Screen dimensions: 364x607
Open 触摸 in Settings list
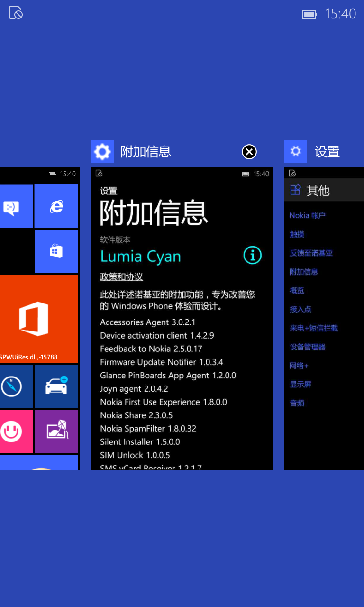coord(297,234)
